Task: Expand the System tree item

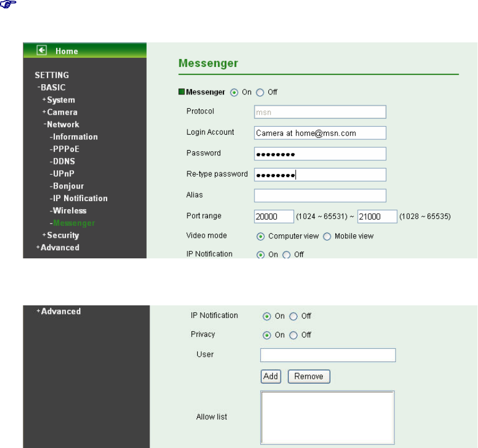Action: tap(58, 100)
